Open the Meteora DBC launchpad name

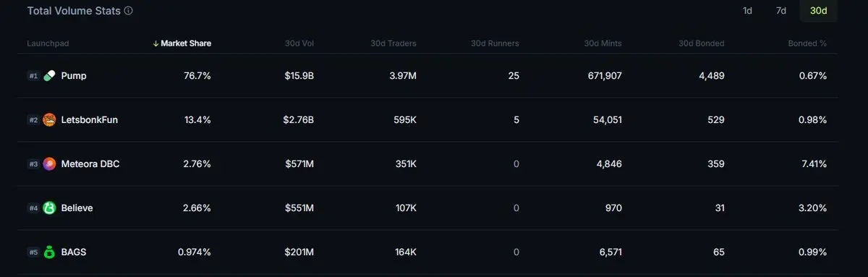tap(90, 164)
